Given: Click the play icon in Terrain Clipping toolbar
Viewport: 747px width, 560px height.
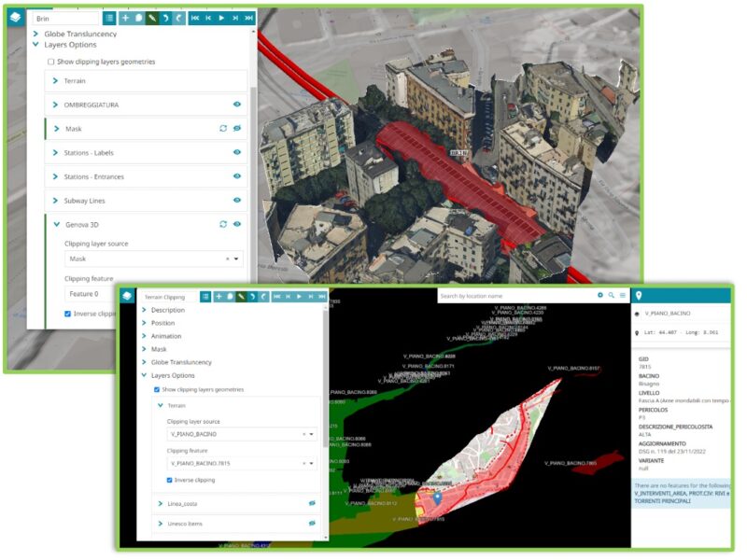Looking at the screenshot, I should coord(299,297).
